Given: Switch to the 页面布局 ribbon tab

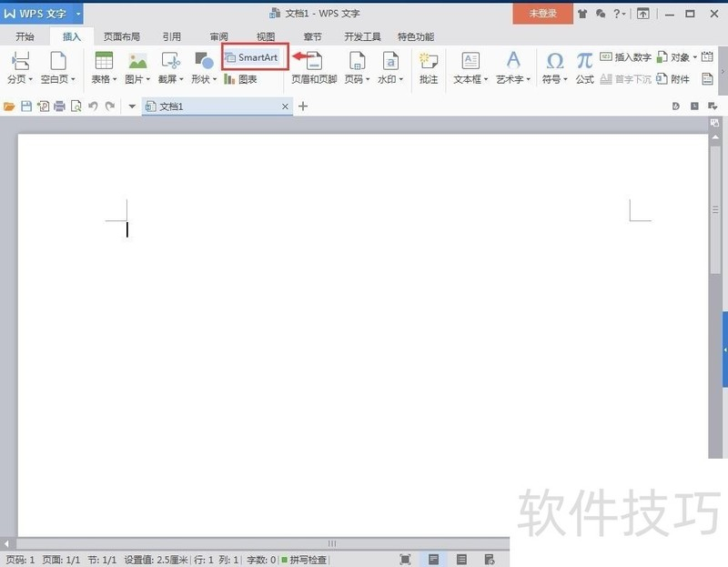Looking at the screenshot, I should 123,36.
